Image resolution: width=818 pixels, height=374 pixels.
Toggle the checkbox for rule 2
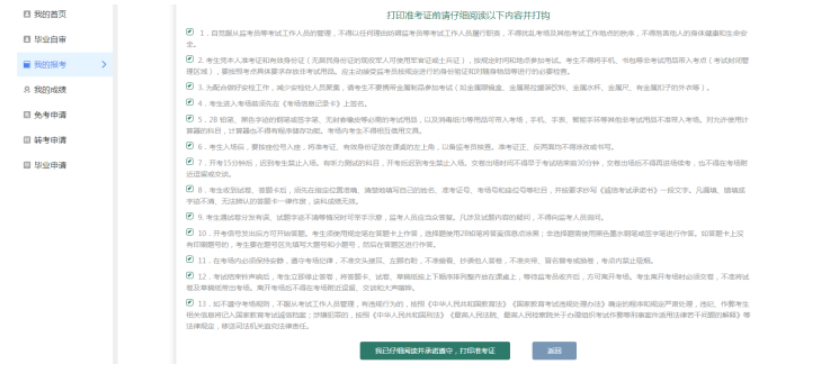(x=190, y=59)
